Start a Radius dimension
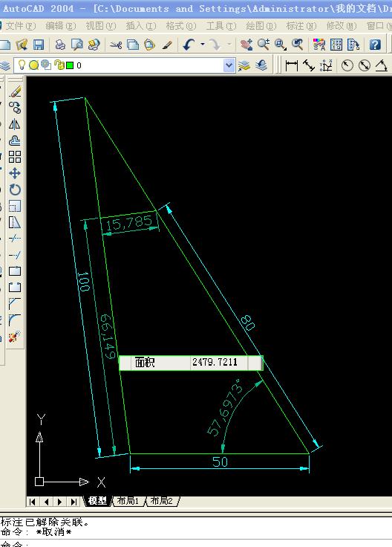This screenshot has height=547, width=392. [x=347, y=65]
